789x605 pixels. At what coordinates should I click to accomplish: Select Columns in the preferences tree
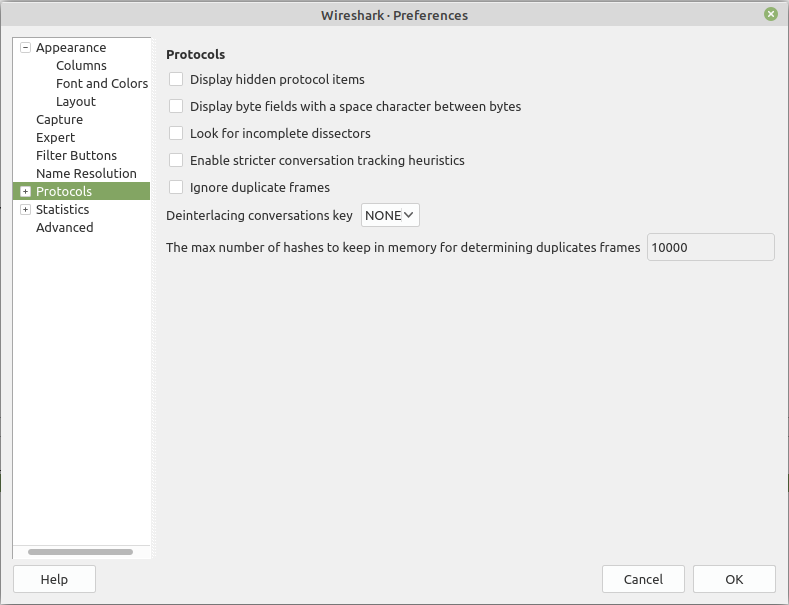coord(81,66)
